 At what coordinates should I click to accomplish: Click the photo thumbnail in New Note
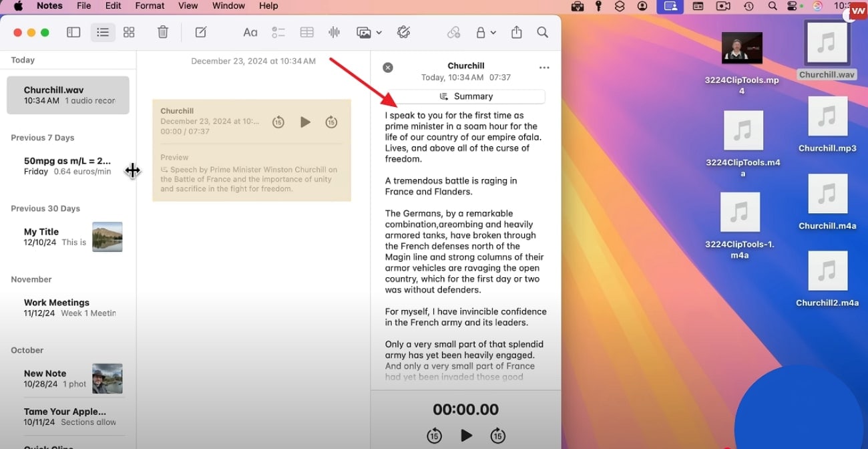(107, 378)
